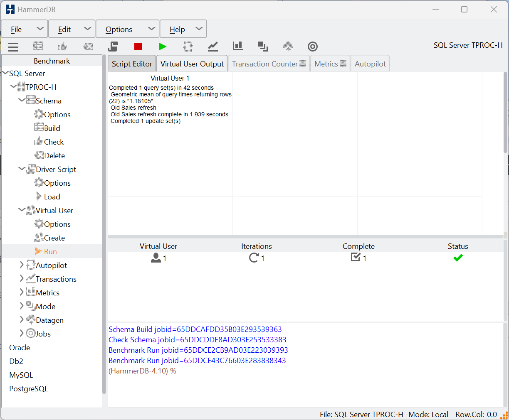The image size is (509, 420).
Task: Click the Check Schema thumbs-up toolbar icon
Action: tap(63, 47)
